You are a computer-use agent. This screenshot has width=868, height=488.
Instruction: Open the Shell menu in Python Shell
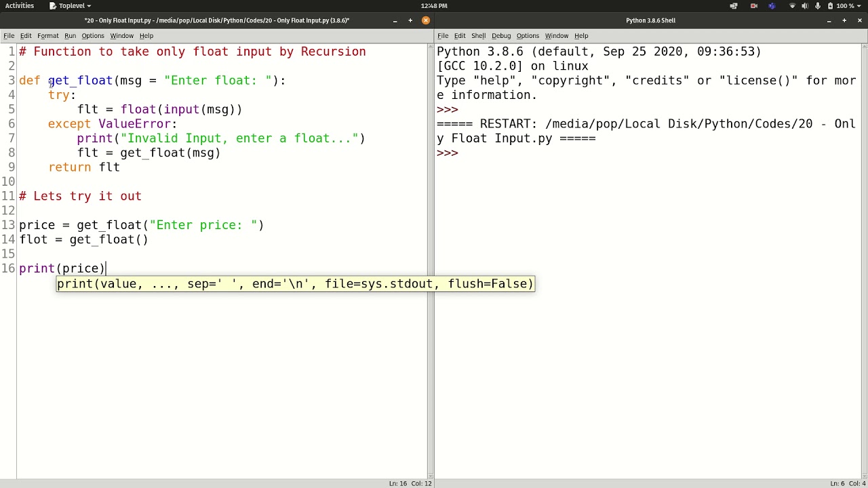click(479, 35)
